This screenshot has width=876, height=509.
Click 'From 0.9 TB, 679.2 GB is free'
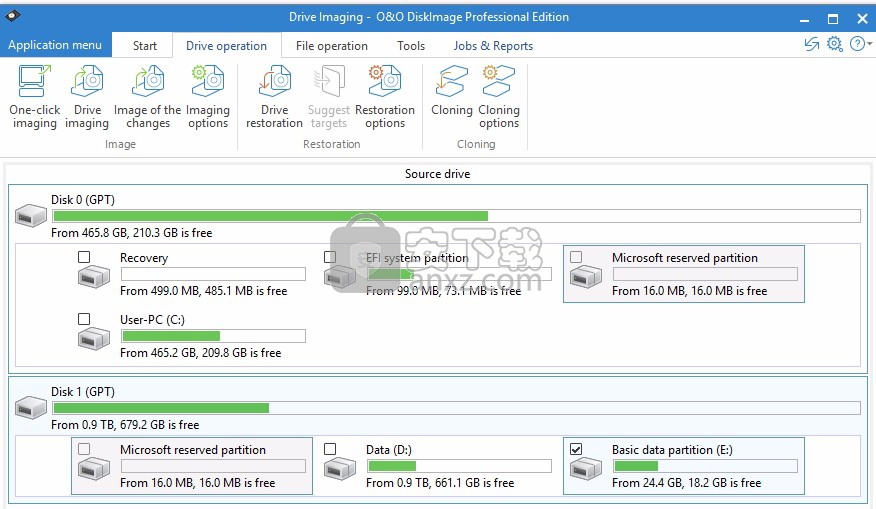coord(125,425)
